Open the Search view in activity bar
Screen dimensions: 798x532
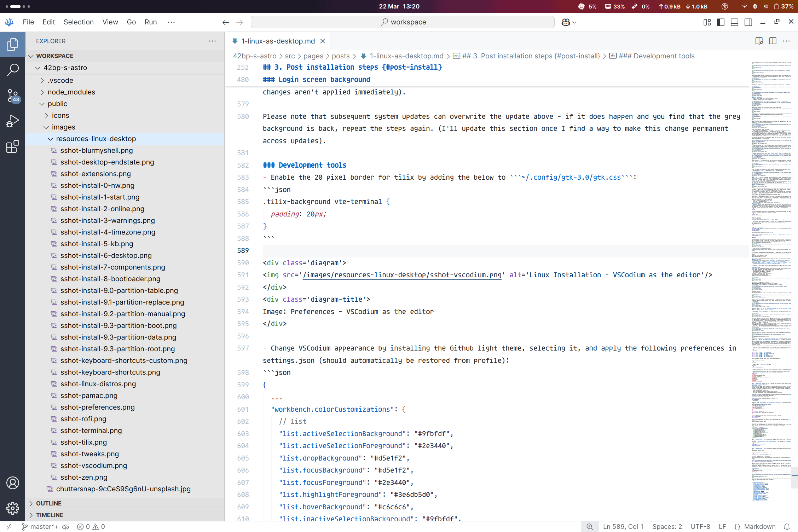[13, 70]
